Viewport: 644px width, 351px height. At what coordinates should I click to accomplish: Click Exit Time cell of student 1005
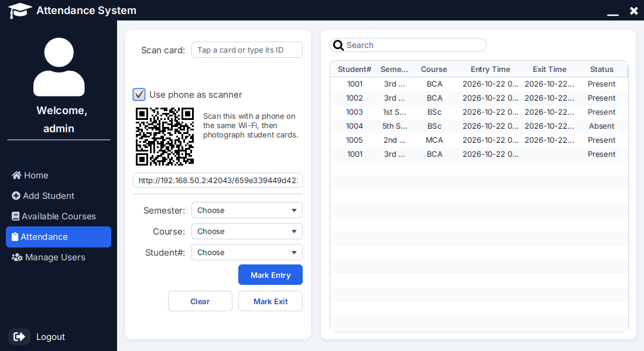pos(550,140)
